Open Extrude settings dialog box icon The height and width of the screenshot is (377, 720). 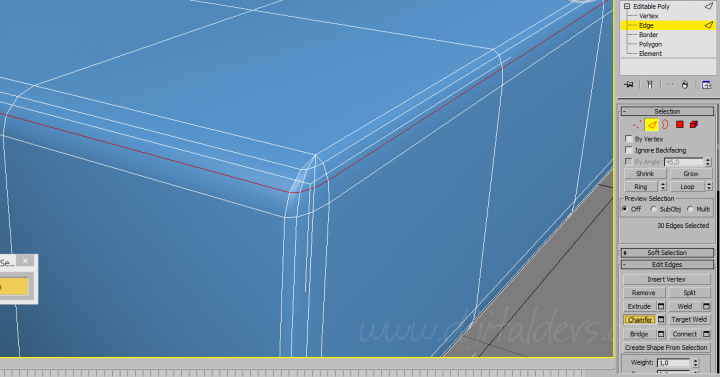661,306
